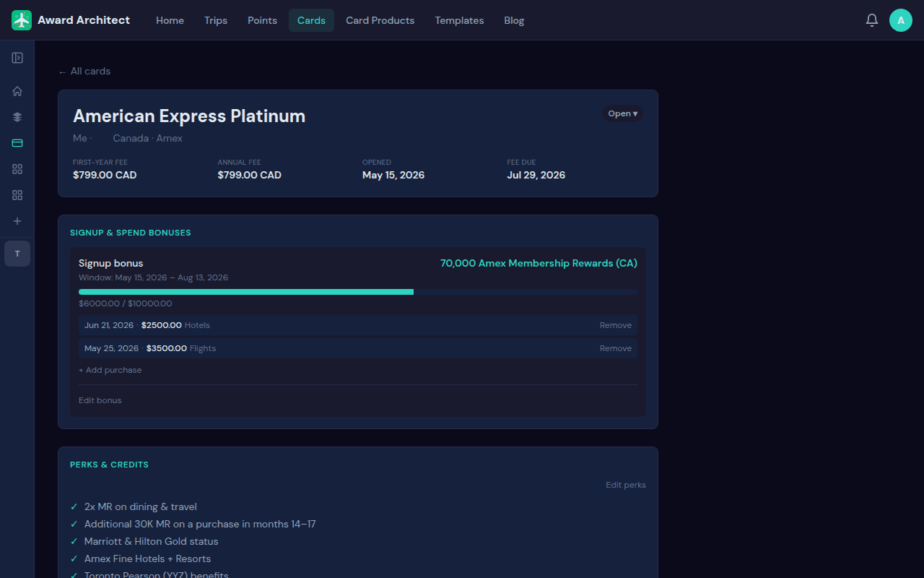This screenshot has width=924, height=578.
Task: Click the May 25, 2026 Flights purchase row
Action: point(358,348)
